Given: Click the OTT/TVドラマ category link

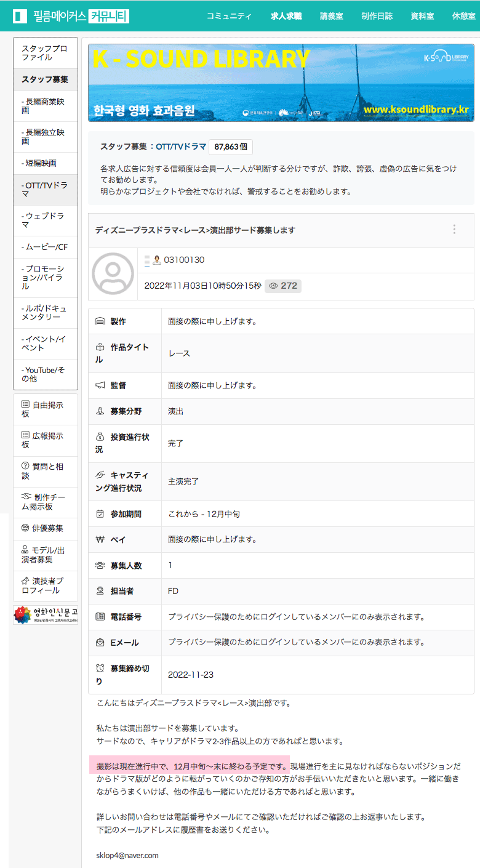Looking at the screenshot, I should 181,147.
